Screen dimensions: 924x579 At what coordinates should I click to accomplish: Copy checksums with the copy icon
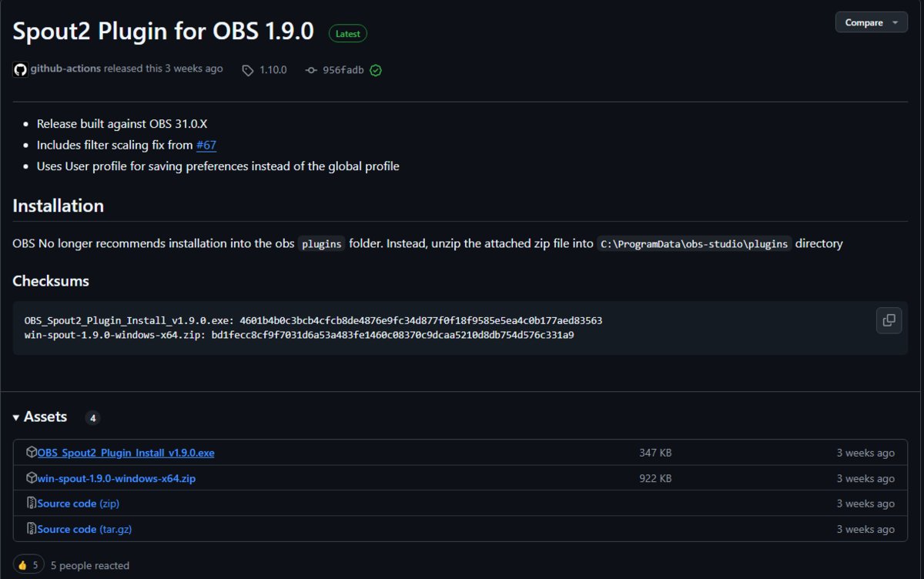(889, 320)
